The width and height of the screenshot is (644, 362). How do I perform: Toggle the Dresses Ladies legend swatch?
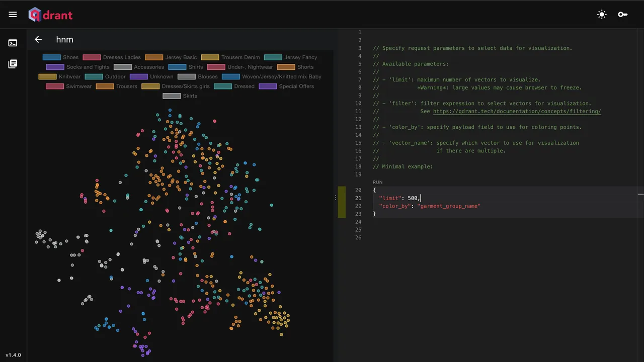pos(92,57)
